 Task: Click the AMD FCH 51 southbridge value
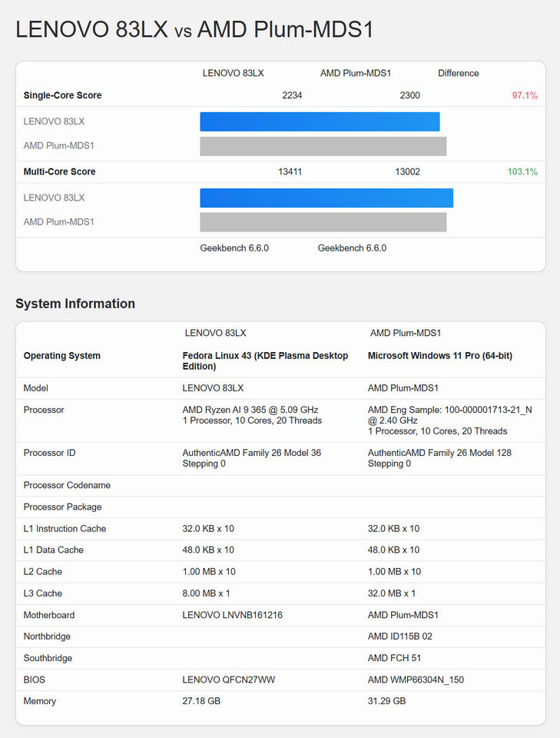click(394, 658)
